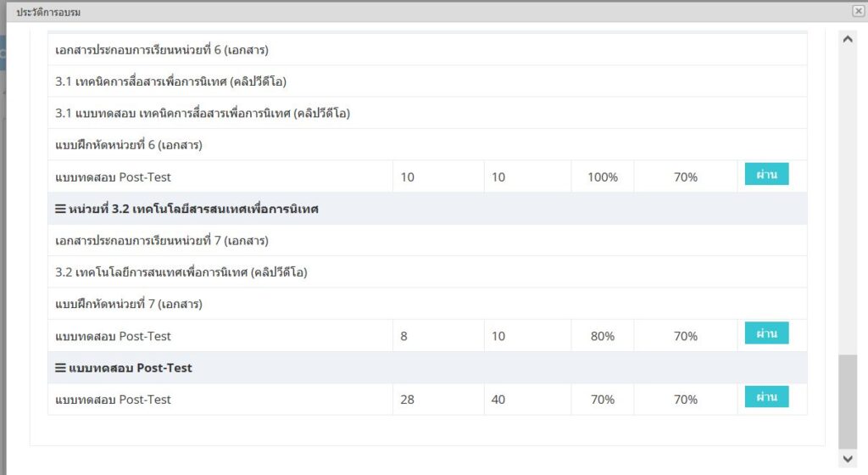Click the scrollbar up arrow
The width and height of the screenshot is (868, 475).
pyautogui.click(x=848, y=38)
